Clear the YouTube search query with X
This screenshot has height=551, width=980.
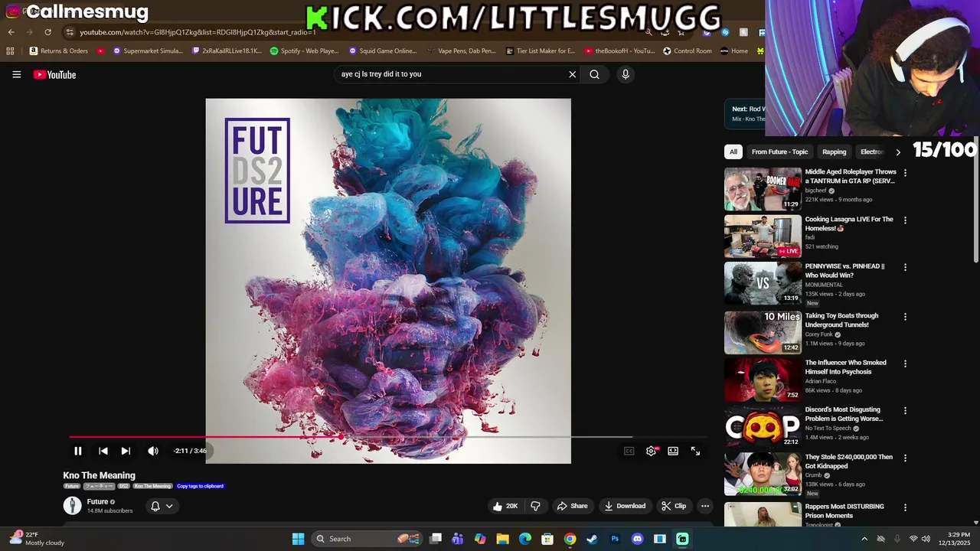pyautogui.click(x=572, y=74)
